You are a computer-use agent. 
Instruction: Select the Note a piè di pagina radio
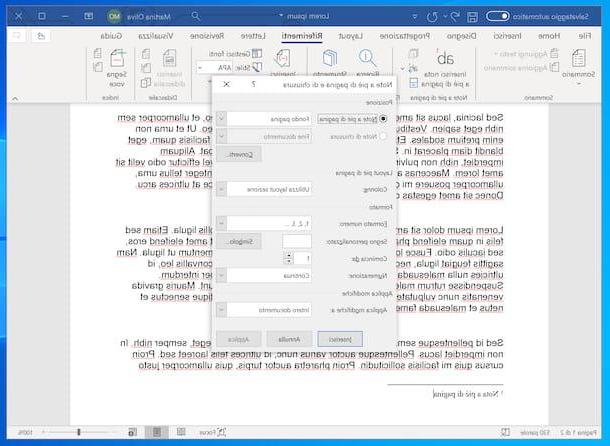pyautogui.click(x=383, y=119)
